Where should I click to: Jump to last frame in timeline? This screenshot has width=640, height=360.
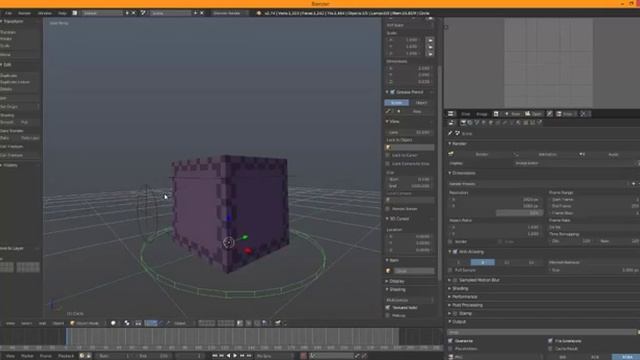(x=249, y=356)
